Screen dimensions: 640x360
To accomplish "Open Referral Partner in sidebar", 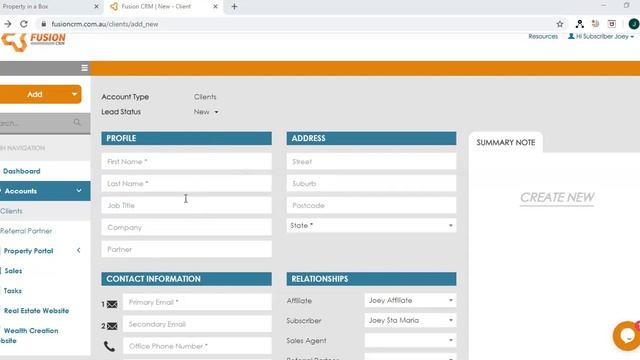I will pyautogui.click(x=26, y=231).
